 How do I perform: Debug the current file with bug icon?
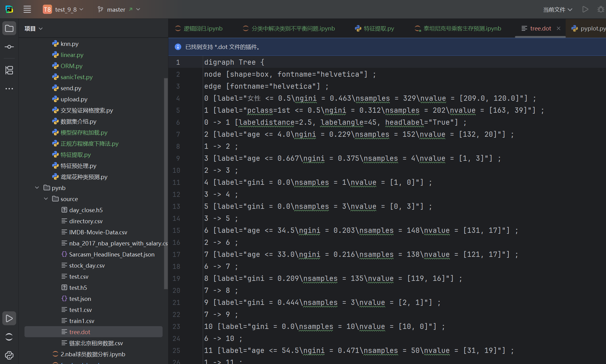coord(601,9)
